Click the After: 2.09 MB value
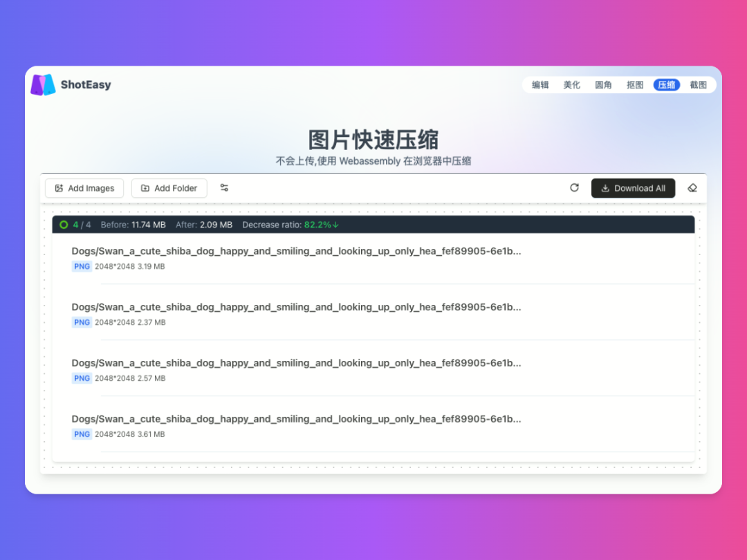The width and height of the screenshot is (747, 560). click(x=204, y=225)
